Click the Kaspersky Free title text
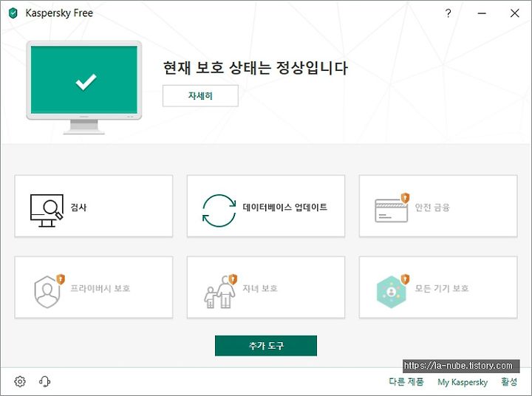Screen dimensions: 532x396 [x=59, y=13]
